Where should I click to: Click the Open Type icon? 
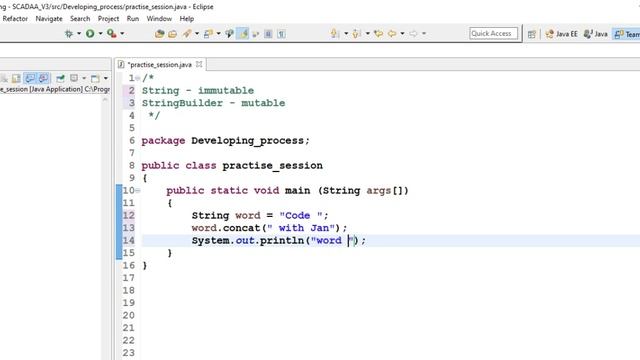160,34
